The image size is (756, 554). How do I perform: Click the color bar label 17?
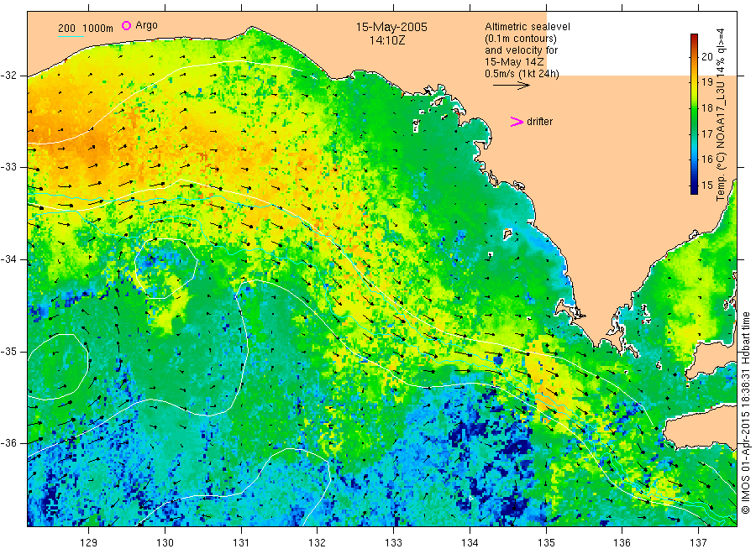(x=706, y=134)
